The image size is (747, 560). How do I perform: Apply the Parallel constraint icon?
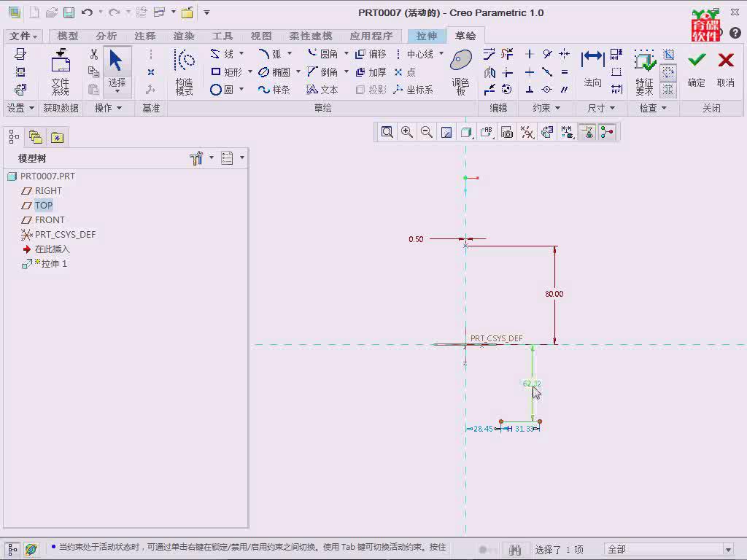(565, 90)
